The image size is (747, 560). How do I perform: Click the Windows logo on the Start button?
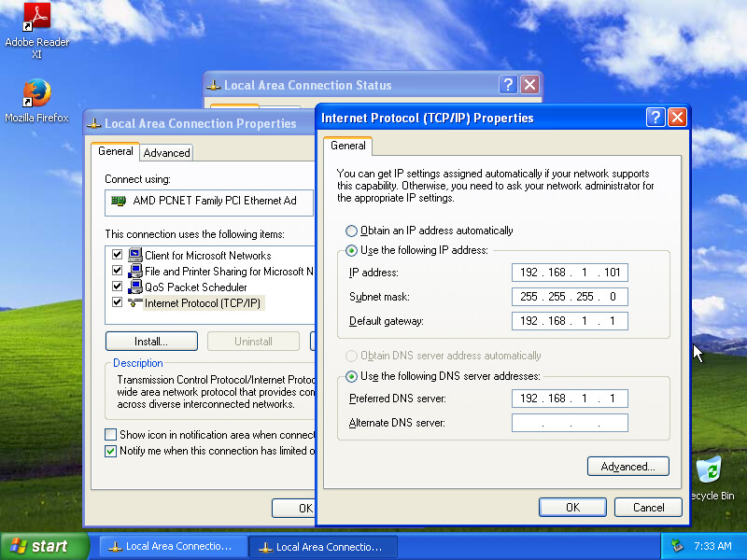[x=19, y=546]
